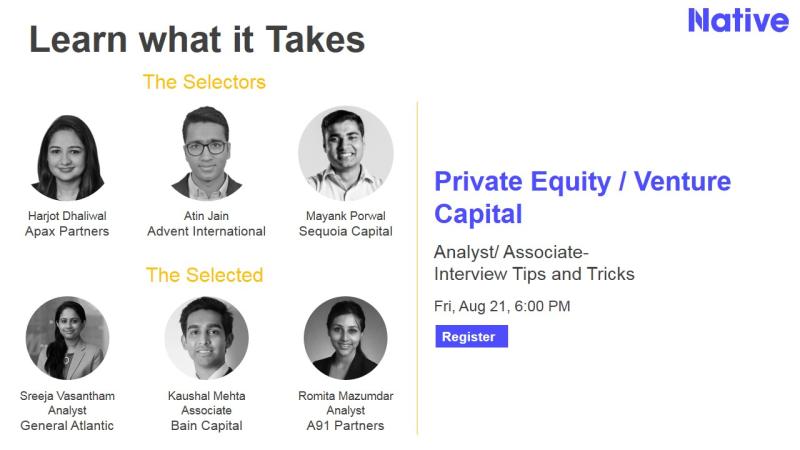Select Harjot Dhaliwal's portrait photo
Viewport: 800px width, 450px height.
click(67, 158)
